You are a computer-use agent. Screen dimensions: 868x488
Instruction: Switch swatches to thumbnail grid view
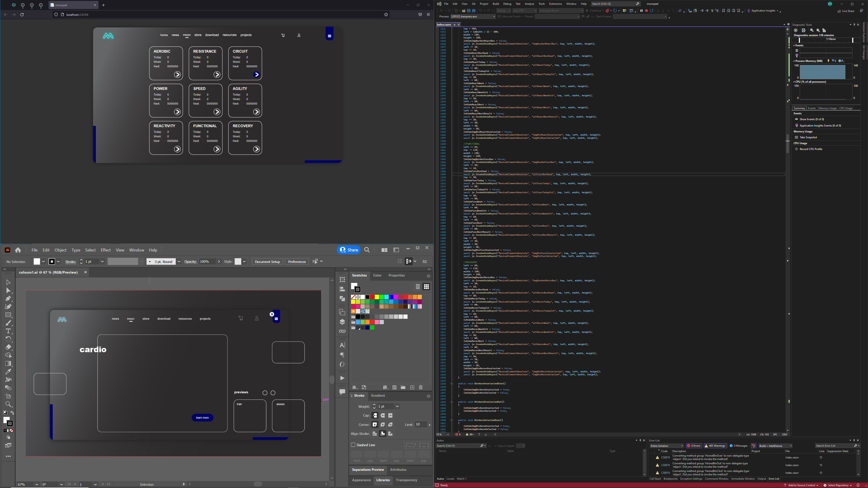pyautogui.click(x=426, y=287)
